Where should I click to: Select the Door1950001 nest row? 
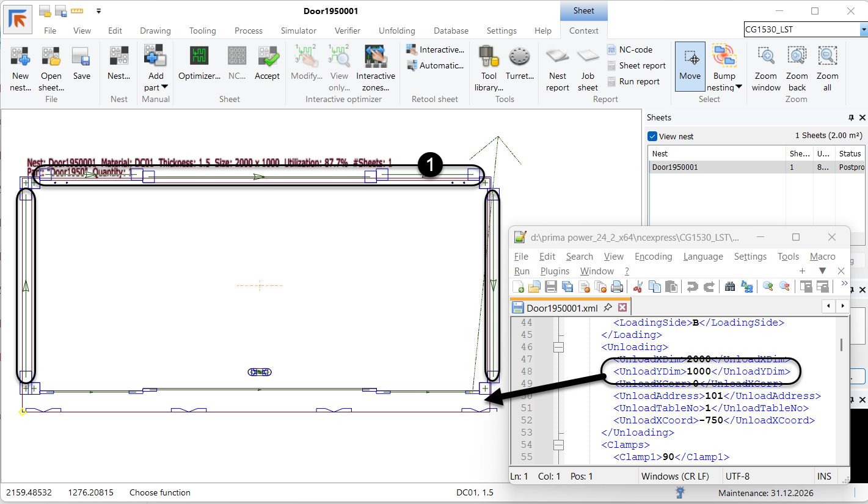click(674, 167)
